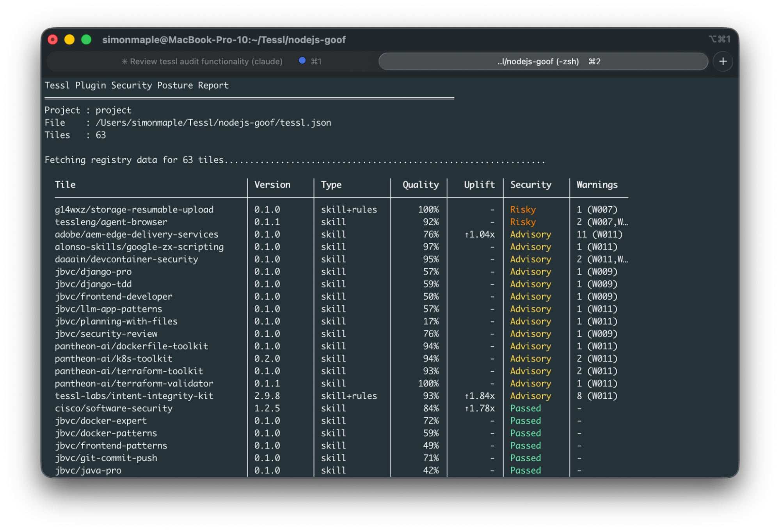Click tile 'jbvc/django-tdd'
The height and width of the screenshot is (532, 780).
[x=93, y=284]
